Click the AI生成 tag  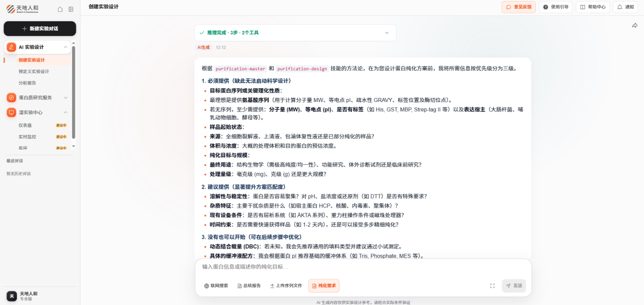click(204, 48)
